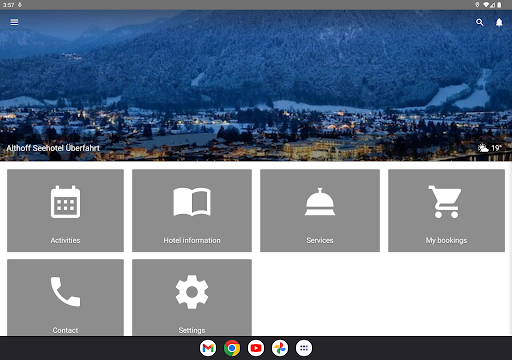Image resolution: width=512 pixels, height=360 pixels.
Task: Open the Settings gear icon
Action: point(192,292)
